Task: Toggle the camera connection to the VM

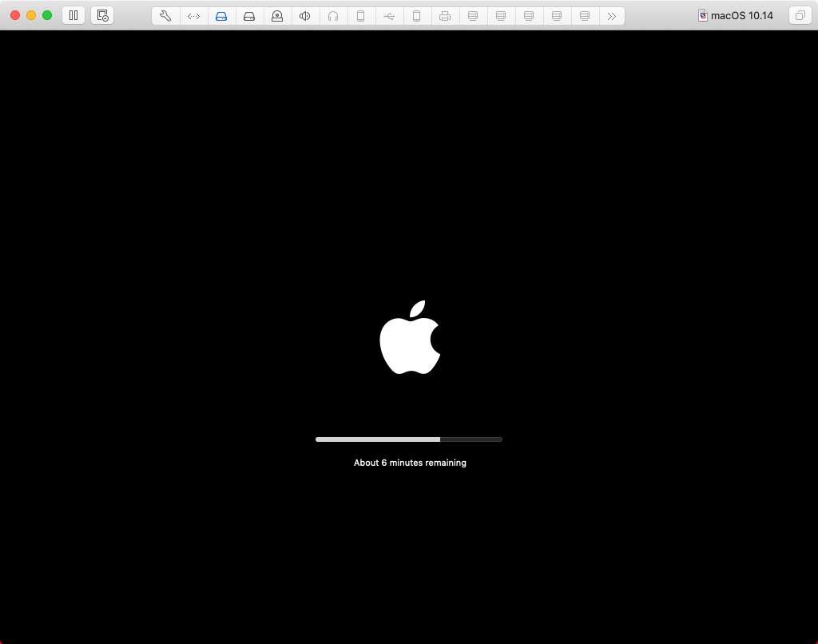Action: tap(277, 15)
